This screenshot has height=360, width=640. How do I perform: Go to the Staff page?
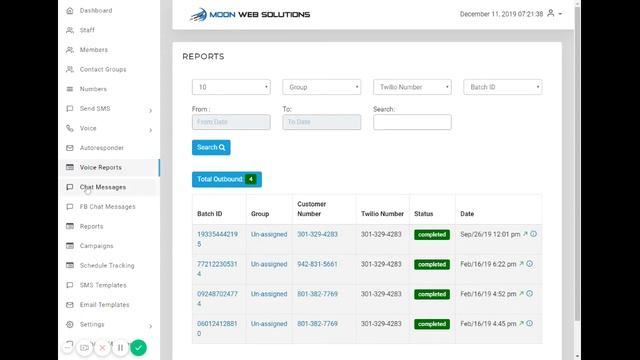(x=87, y=30)
